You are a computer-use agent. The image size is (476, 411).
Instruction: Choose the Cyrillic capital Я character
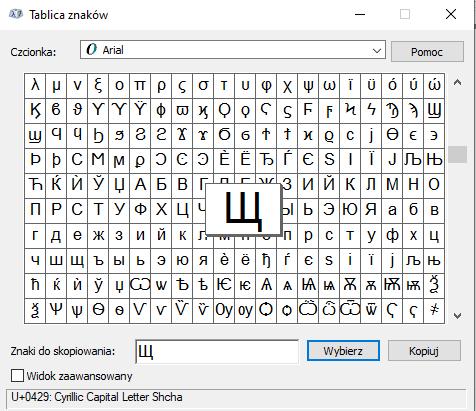[x=371, y=211]
